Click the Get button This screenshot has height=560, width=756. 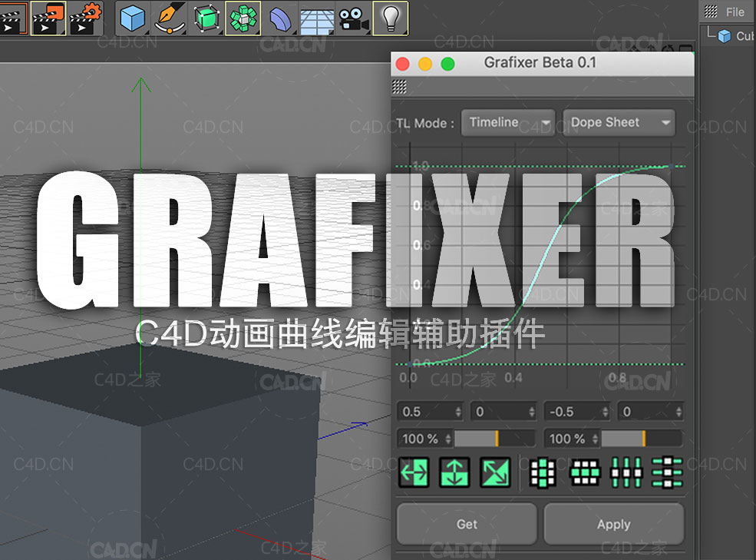[x=466, y=524]
